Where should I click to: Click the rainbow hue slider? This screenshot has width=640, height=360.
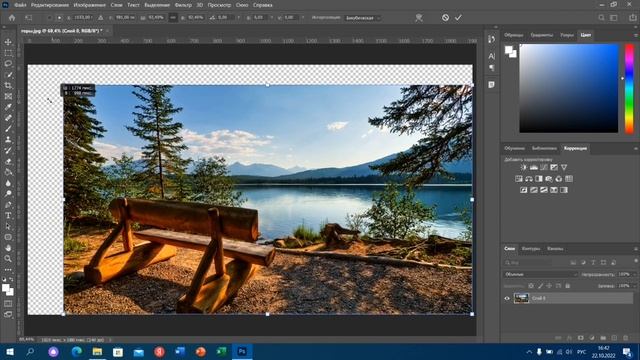pos(629,88)
